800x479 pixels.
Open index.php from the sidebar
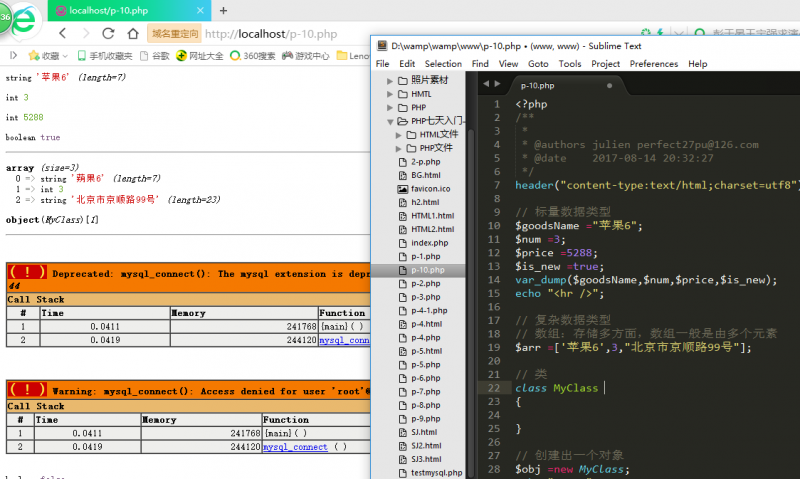428,243
